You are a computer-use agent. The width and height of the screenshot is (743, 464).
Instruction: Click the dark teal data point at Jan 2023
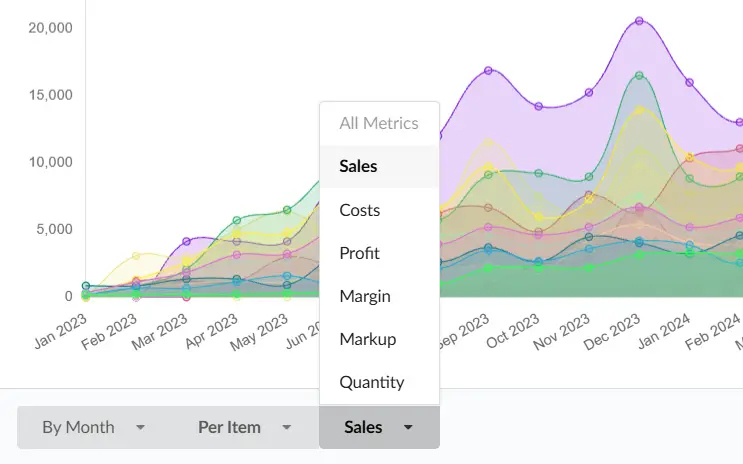[x=86, y=286]
